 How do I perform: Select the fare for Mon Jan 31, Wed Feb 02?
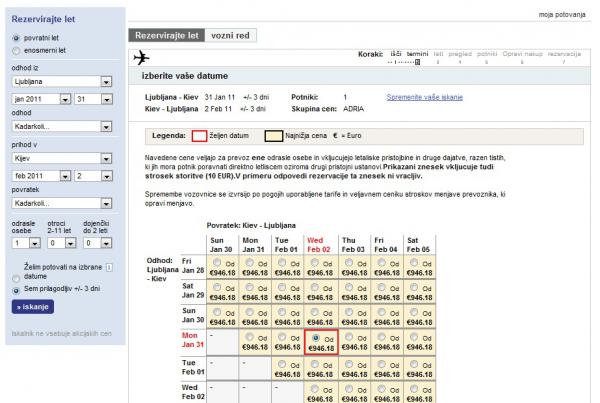[x=317, y=337]
